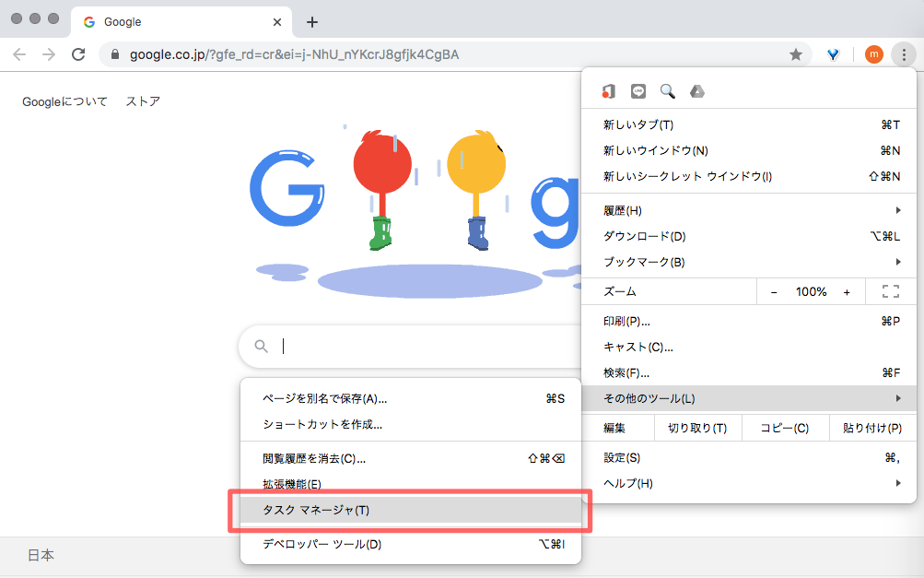Click the Google favicon on the tab
The image size is (924, 578).
89,22
